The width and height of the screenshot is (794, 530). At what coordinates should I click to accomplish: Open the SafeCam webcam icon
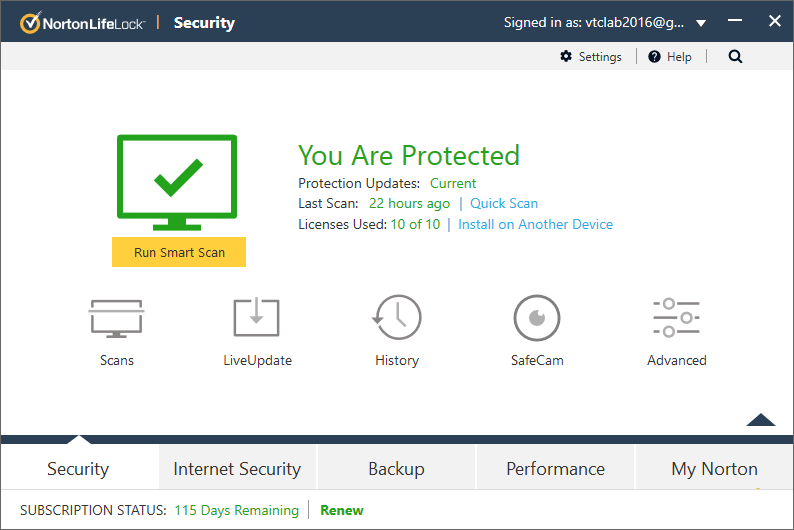(537, 318)
